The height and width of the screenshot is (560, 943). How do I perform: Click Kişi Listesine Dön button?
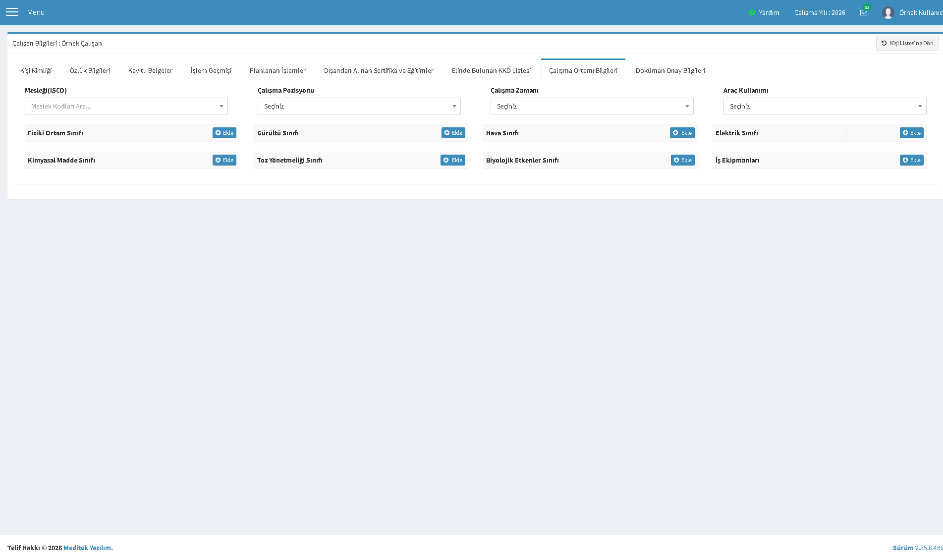907,43
